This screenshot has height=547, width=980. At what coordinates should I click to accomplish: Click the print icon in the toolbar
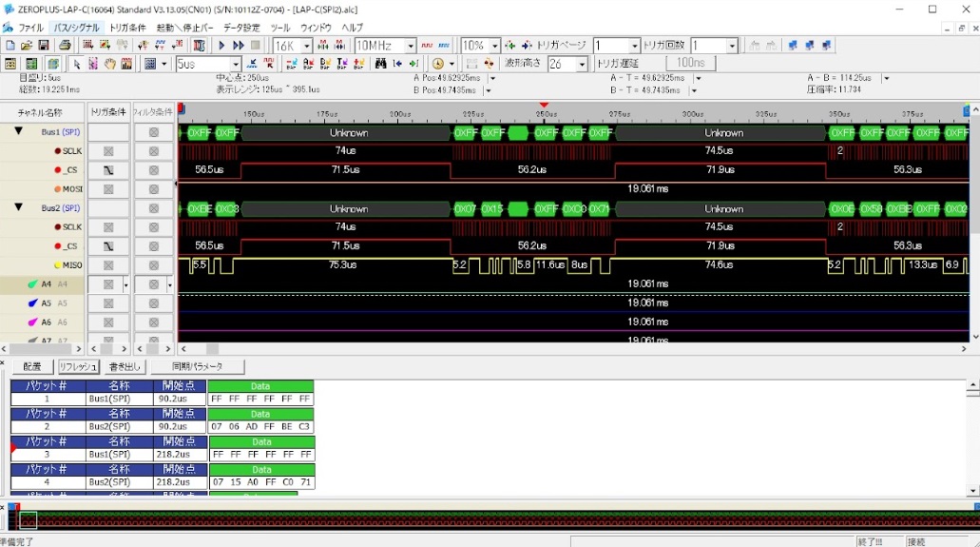65,46
